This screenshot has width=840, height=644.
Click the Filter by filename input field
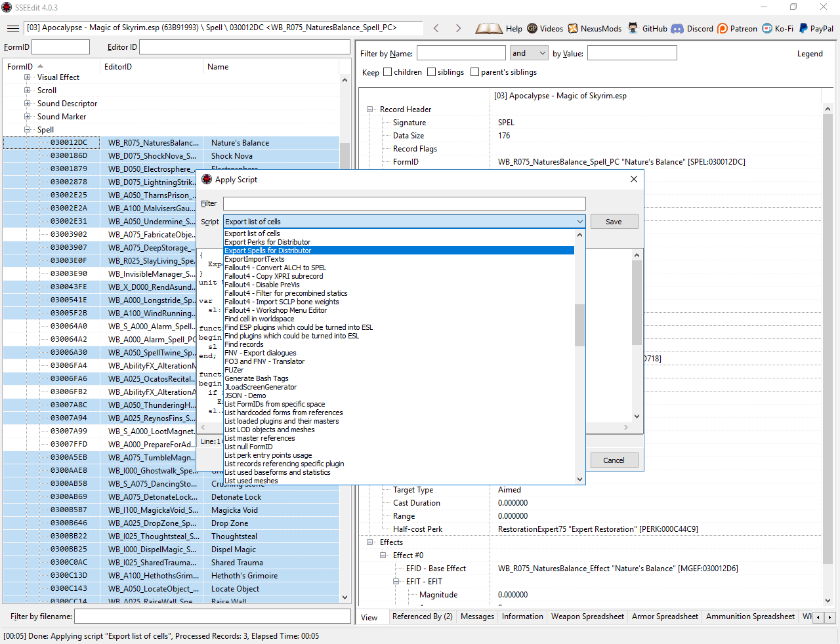coord(212,616)
